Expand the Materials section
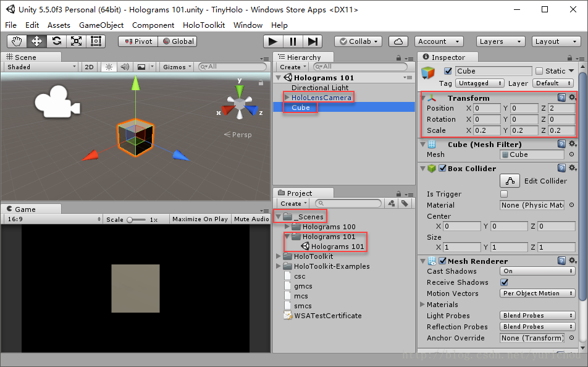Image resolution: width=588 pixels, height=367 pixels. click(422, 305)
